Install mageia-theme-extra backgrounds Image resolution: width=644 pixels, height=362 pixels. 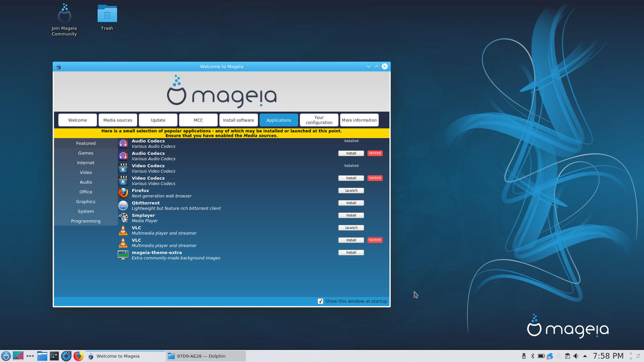(351, 253)
